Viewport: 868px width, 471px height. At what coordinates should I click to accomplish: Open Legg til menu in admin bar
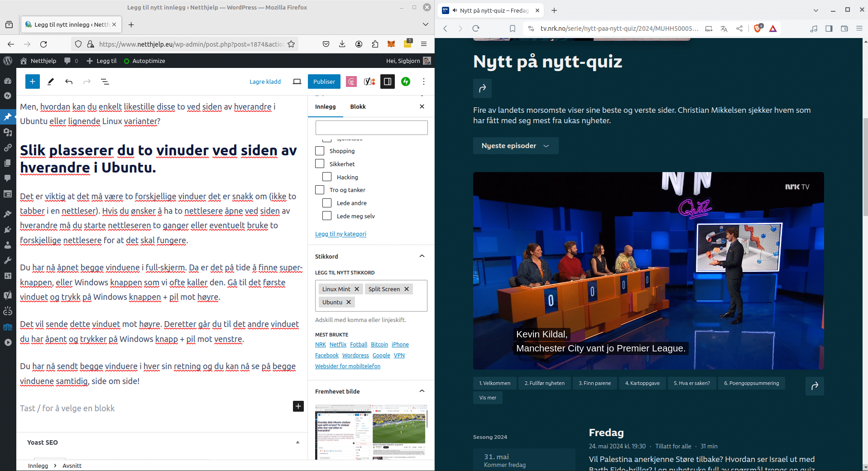pyautogui.click(x=102, y=61)
